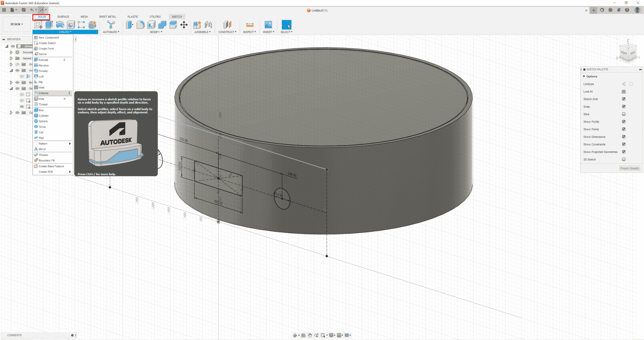This screenshot has width=644, height=340.
Task: Click the Hole toolbar icon
Action: click(71, 25)
